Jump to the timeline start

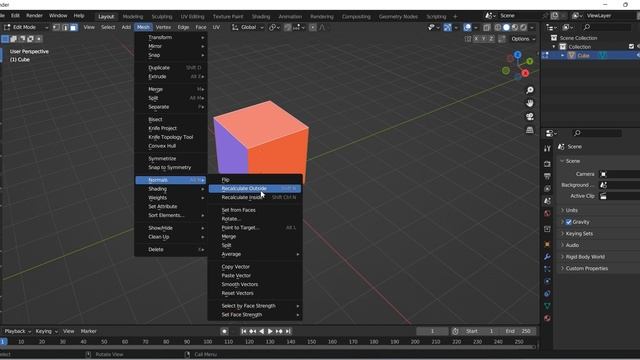244,331
